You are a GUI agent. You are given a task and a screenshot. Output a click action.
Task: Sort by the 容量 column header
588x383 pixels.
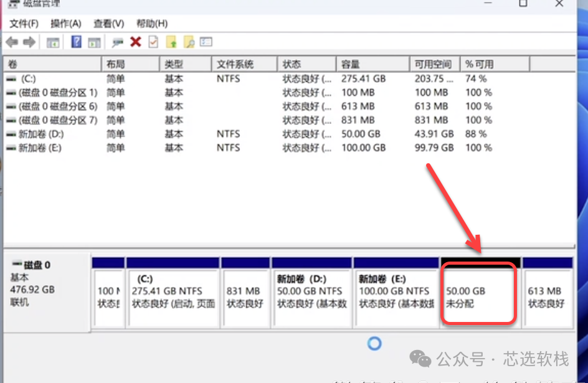coord(372,64)
